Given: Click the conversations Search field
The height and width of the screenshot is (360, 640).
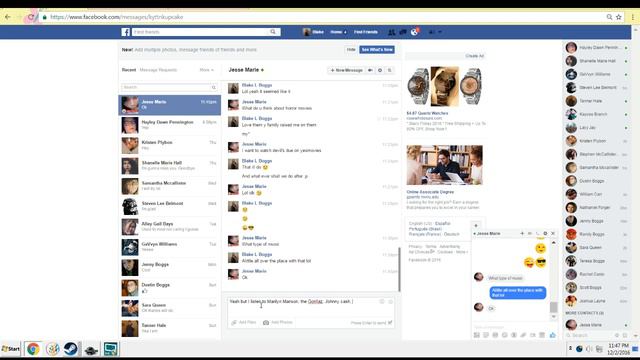Looking at the screenshot, I should pos(169,87).
